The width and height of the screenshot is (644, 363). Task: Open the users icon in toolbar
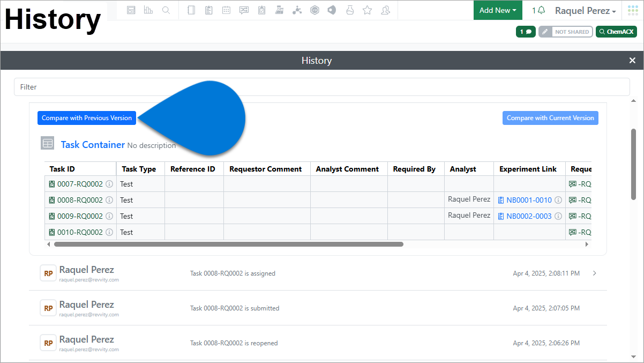385,10
